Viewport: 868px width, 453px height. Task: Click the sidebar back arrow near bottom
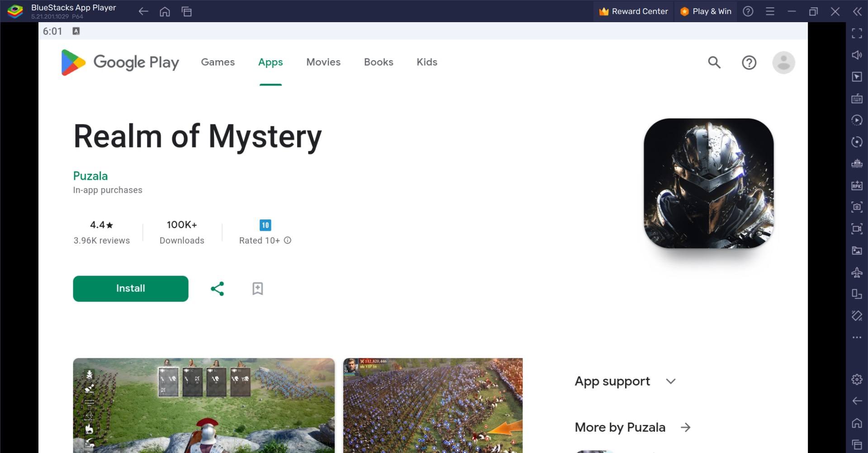pyautogui.click(x=857, y=401)
